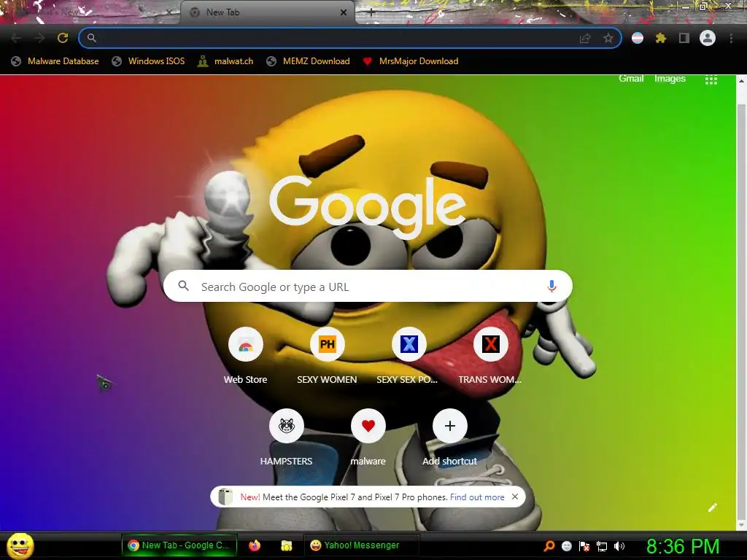Open the Malware Database bookmark

coord(55,61)
